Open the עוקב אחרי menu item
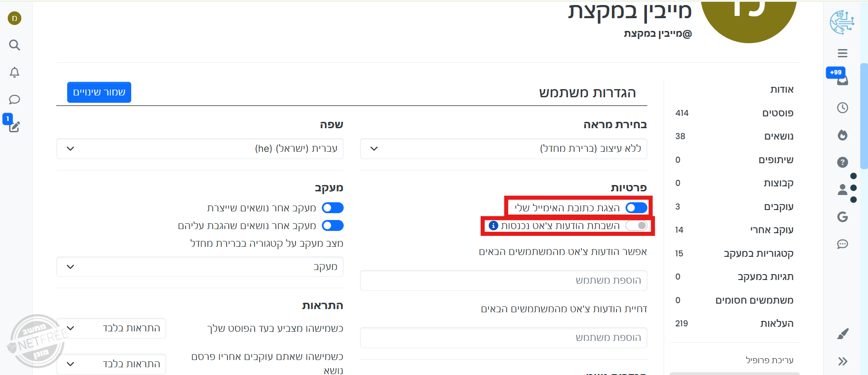Image resolution: width=868 pixels, height=375 pixels. pos(772,230)
